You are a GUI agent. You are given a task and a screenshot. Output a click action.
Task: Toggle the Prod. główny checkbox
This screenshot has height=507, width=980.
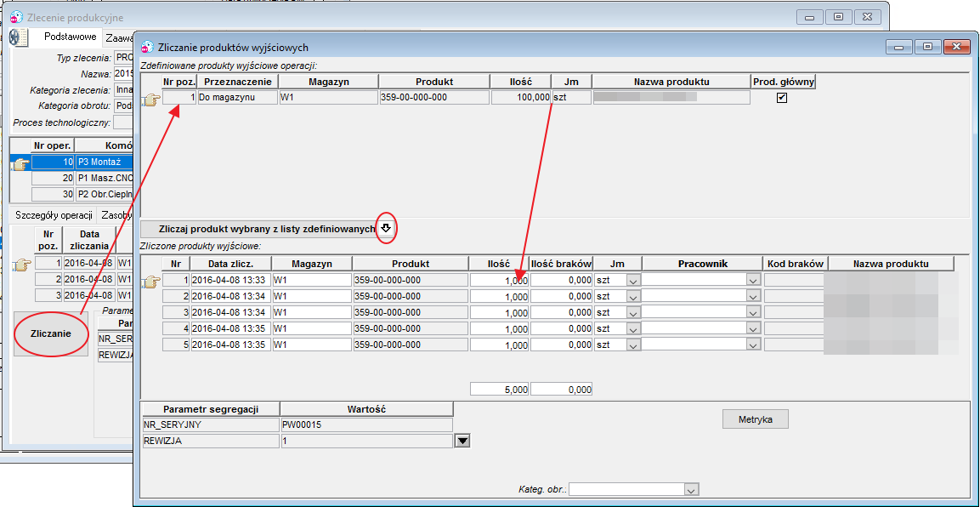click(x=781, y=98)
